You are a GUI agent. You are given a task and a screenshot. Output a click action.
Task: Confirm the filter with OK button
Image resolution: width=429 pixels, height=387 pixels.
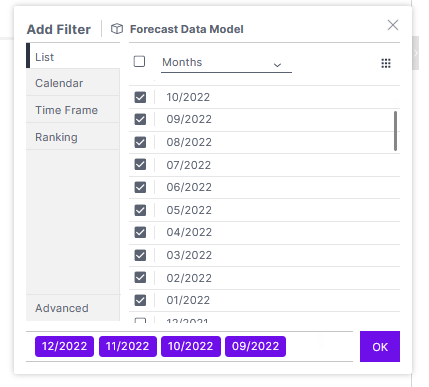380,347
